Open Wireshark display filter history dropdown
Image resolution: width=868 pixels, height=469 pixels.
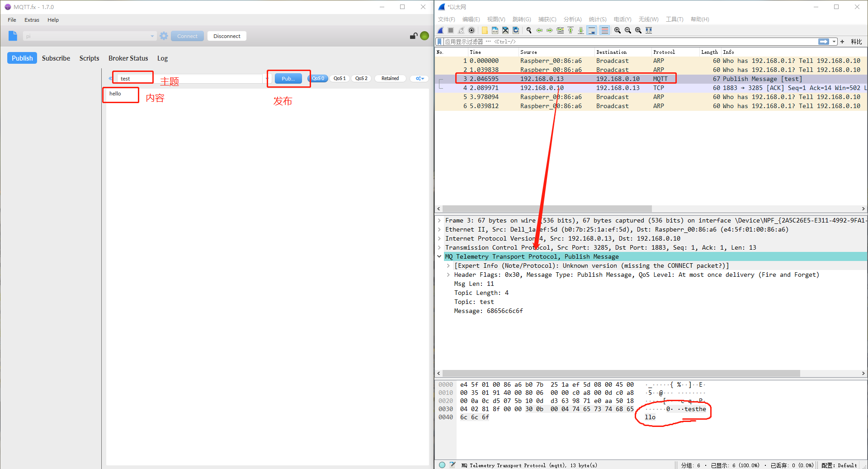pos(834,42)
